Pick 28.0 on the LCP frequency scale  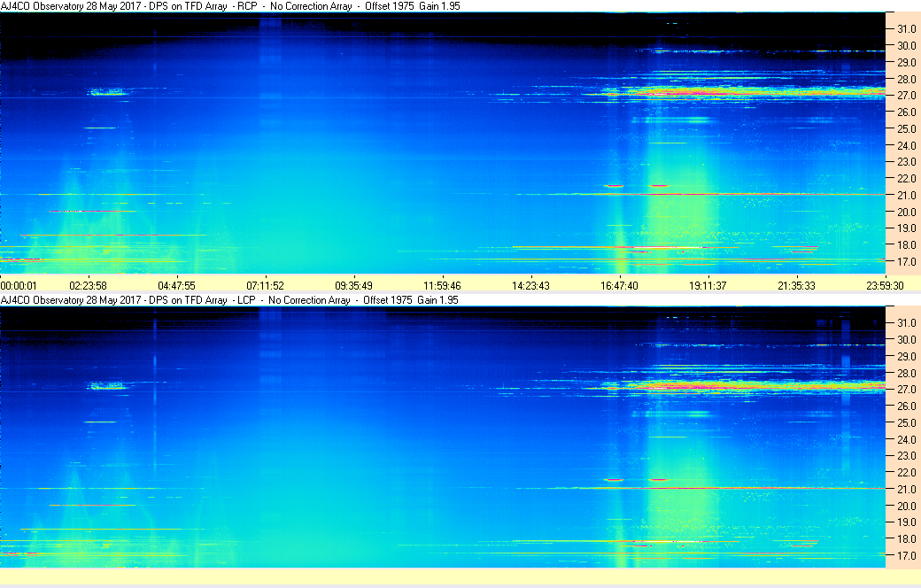pyautogui.click(x=906, y=373)
